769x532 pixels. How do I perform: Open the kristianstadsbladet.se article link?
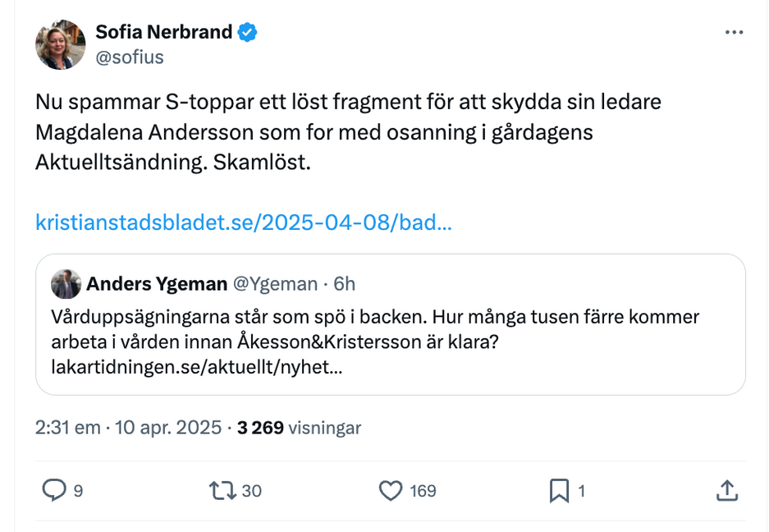coord(244,222)
